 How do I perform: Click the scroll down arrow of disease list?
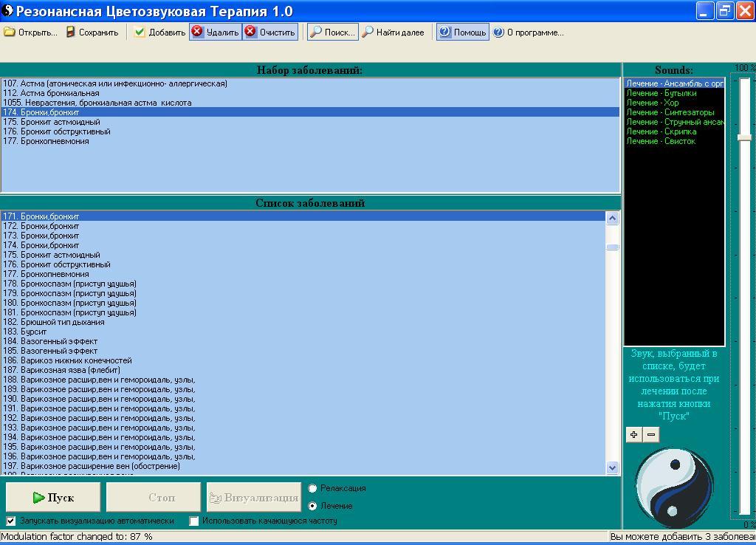pos(612,467)
